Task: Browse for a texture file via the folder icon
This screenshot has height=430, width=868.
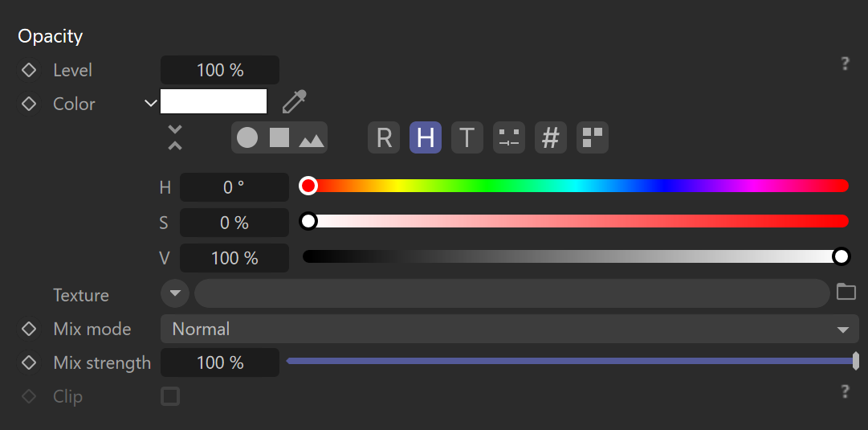Action: point(846,292)
